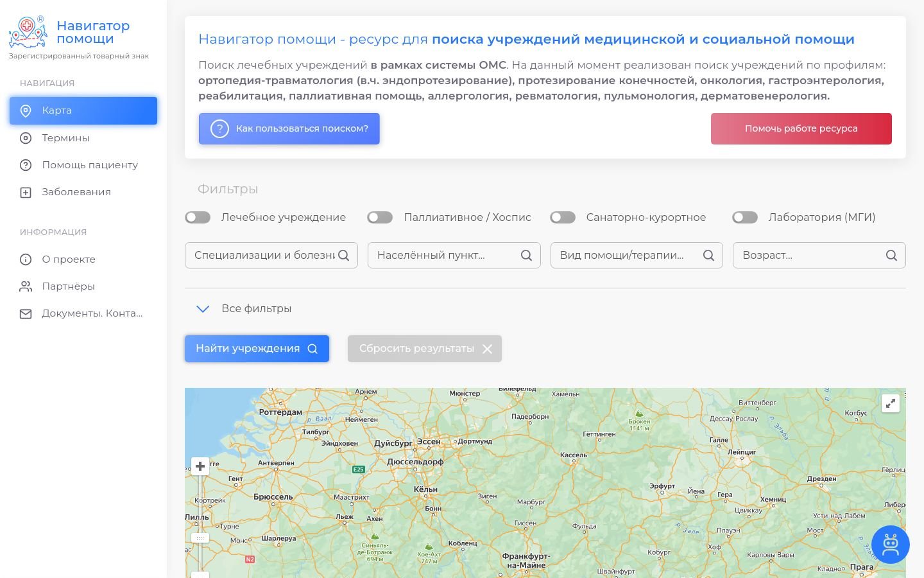Viewport: 924px width, 578px height.
Task: Click Сбросить результаты button
Action: [425, 349]
